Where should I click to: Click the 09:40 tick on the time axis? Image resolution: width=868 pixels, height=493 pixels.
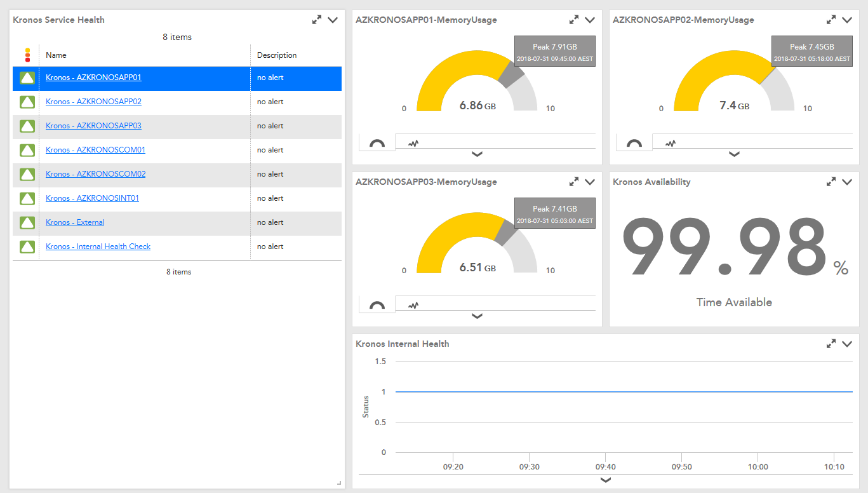point(606,467)
